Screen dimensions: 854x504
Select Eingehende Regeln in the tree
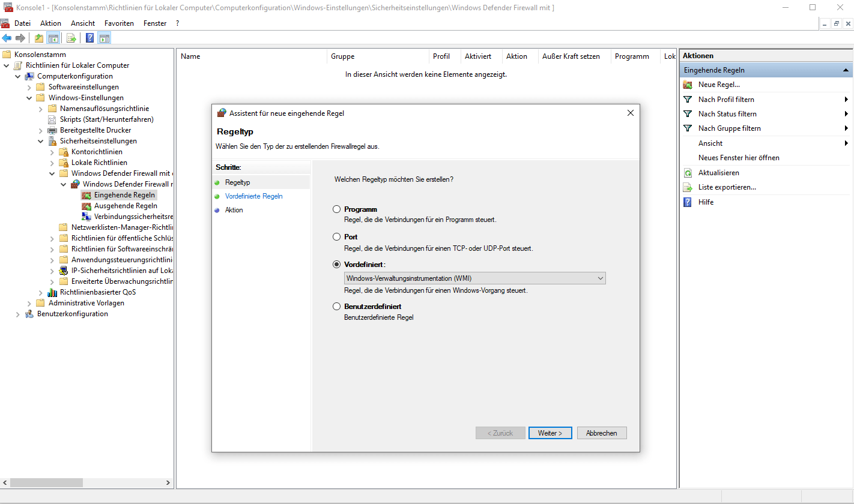[x=124, y=195]
